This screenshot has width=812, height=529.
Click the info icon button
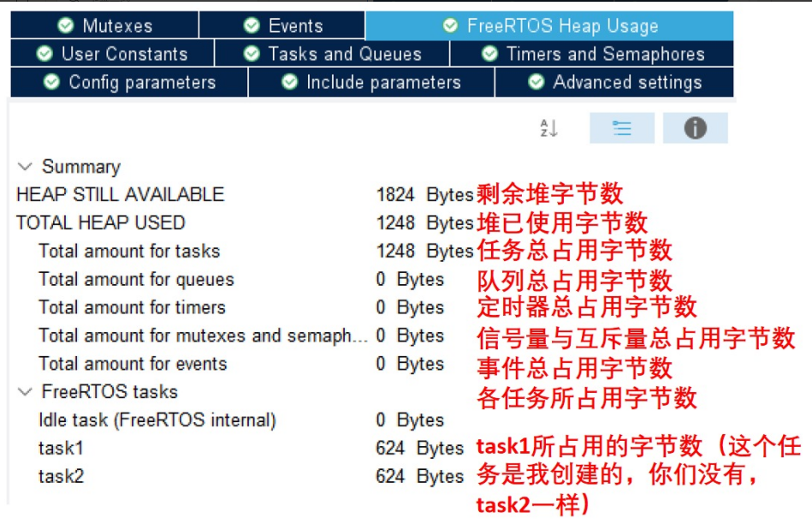point(695,128)
